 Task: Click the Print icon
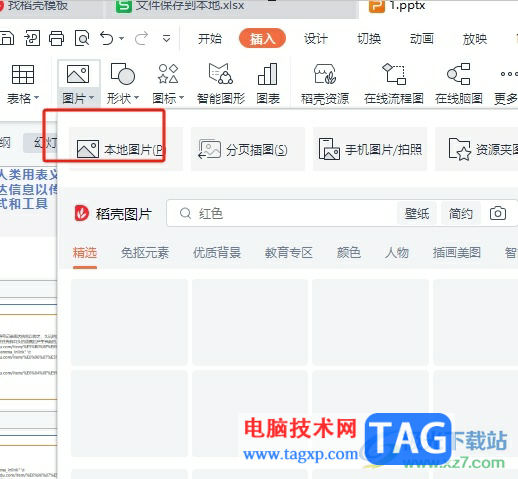point(56,38)
